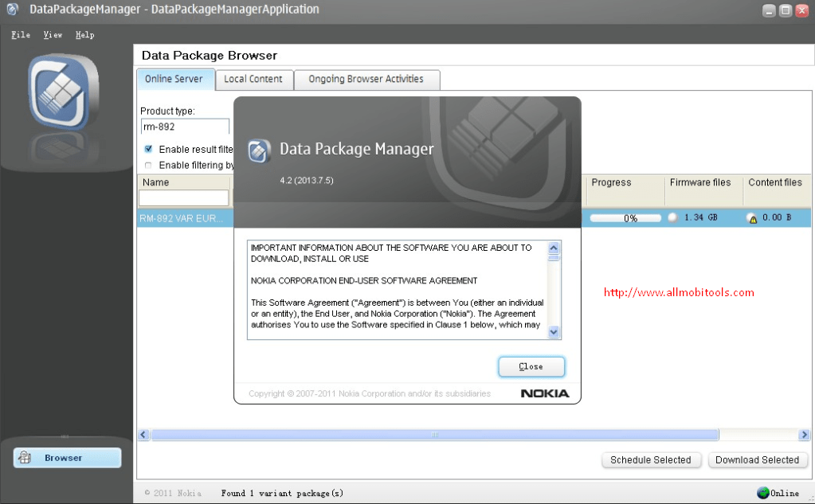Viewport: 815px width, 504px height.
Task: Close the DataPackageManager window
Action: tap(802, 10)
